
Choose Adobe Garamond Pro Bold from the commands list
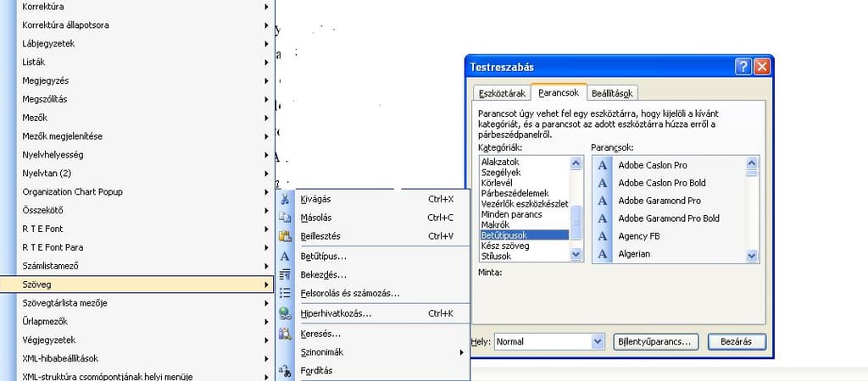[669, 218]
